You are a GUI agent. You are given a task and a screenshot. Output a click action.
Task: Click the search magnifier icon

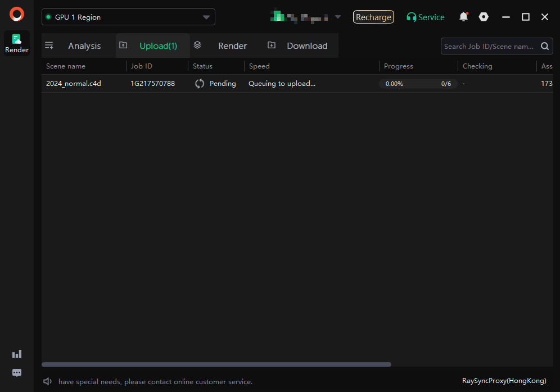coord(544,47)
